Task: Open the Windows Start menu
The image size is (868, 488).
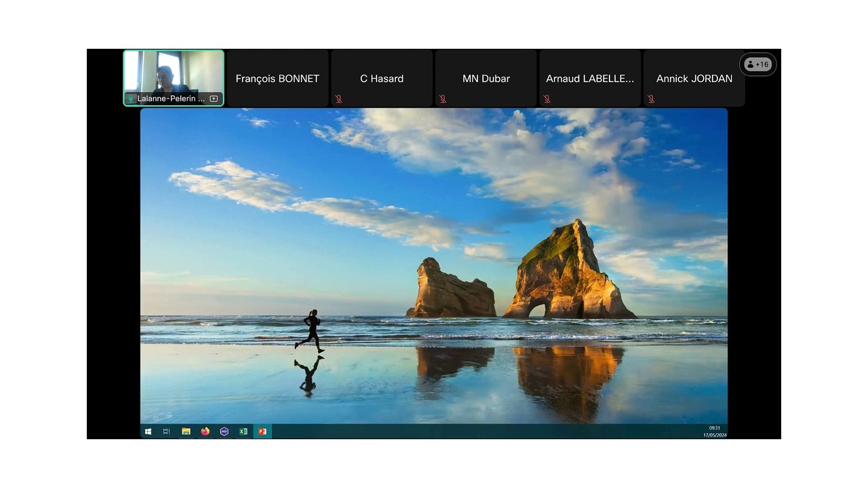Action: click(148, 431)
